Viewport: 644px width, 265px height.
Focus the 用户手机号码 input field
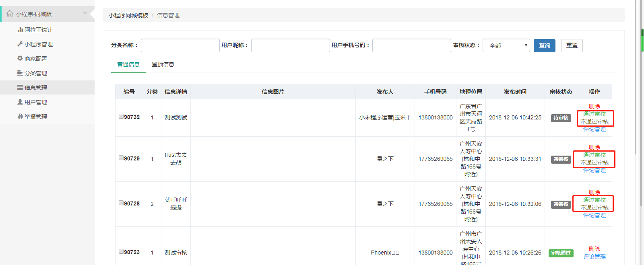coord(411,45)
